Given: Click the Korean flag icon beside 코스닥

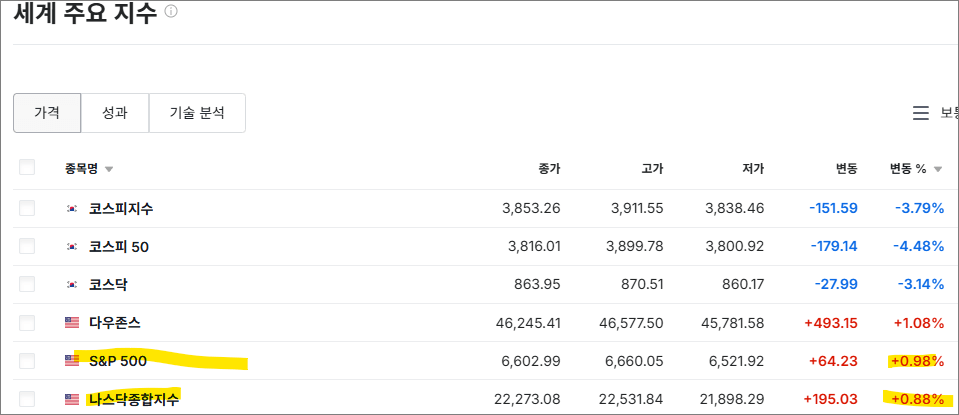Looking at the screenshot, I should pos(72,285).
